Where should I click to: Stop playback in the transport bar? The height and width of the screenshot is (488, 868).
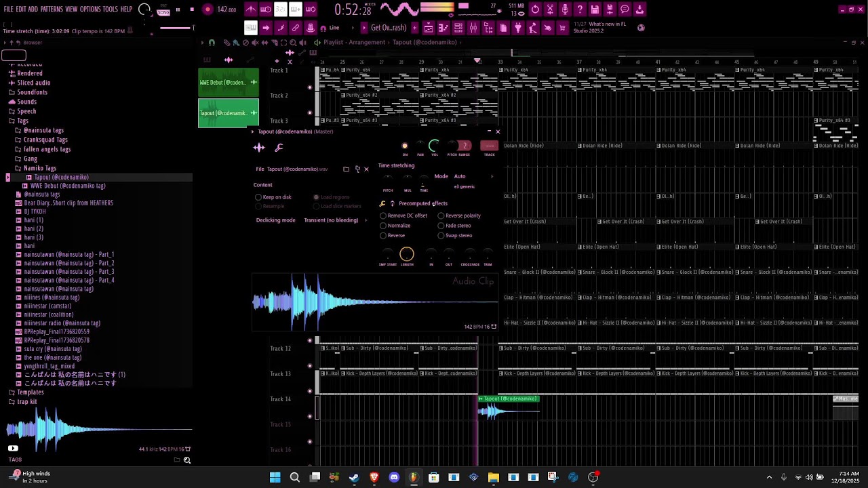click(192, 9)
